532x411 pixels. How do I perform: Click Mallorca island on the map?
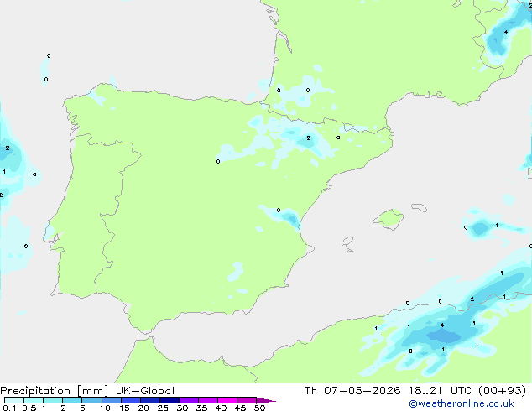(389, 220)
